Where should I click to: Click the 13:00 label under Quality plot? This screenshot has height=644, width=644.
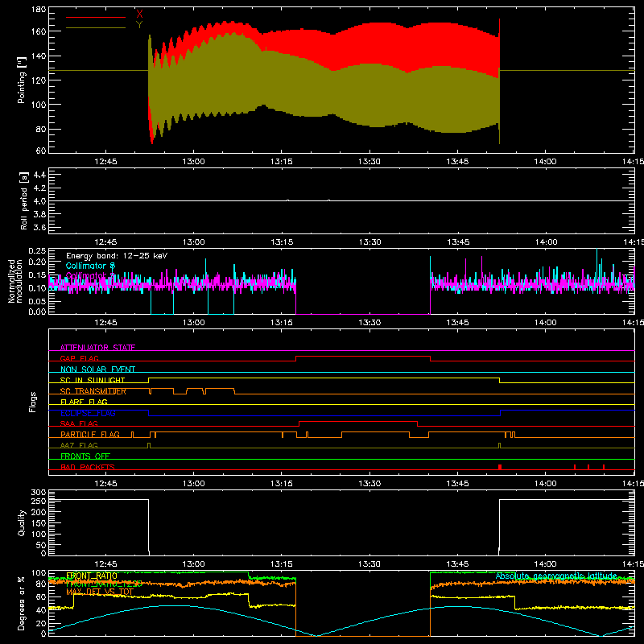[x=193, y=564]
